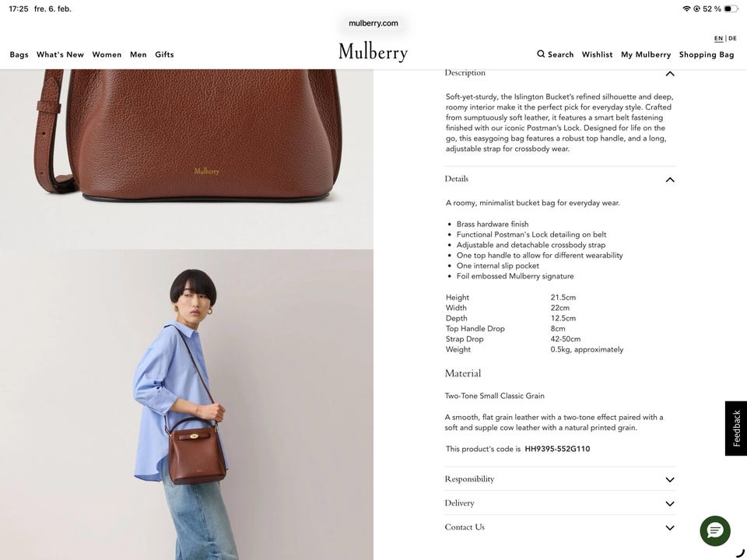Open the Women menu
Image resolution: width=747 pixels, height=560 pixels.
click(x=107, y=54)
